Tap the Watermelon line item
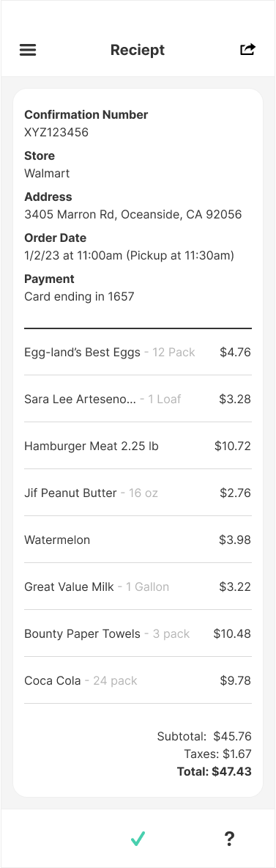 click(138, 540)
